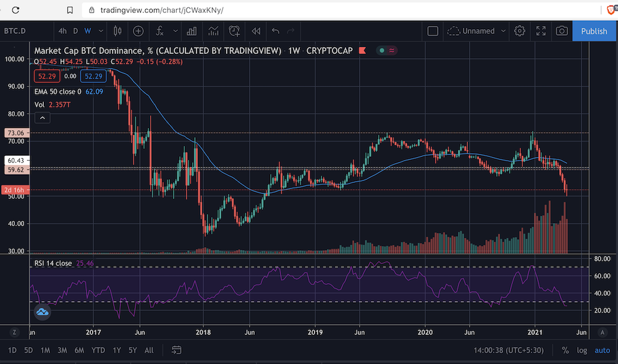Click the 59.62 price label on the scale
Viewport: 618px width, 364px height.
click(x=16, y=170)
